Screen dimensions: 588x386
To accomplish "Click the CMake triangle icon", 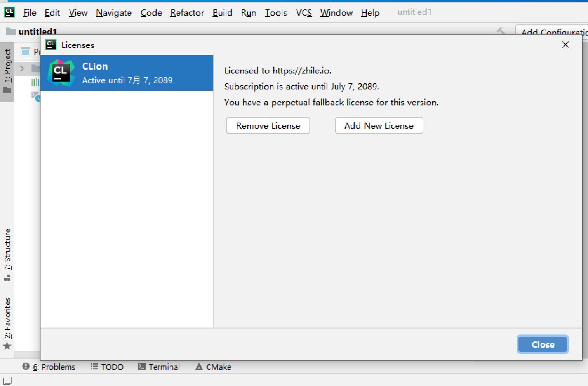I will click(199, 366).
